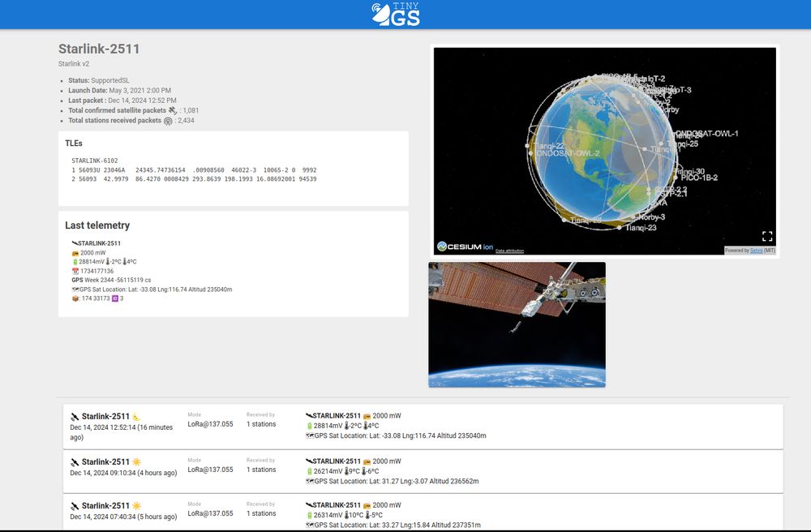
Task: Click the battery icon beside 26214mV
Action: tap(310, 471)
